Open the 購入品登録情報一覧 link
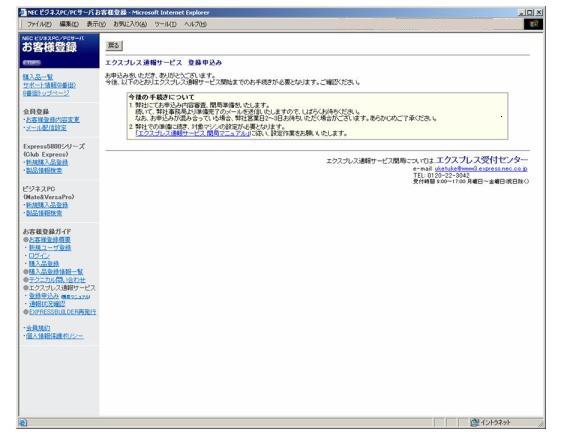 click(56, 272)
